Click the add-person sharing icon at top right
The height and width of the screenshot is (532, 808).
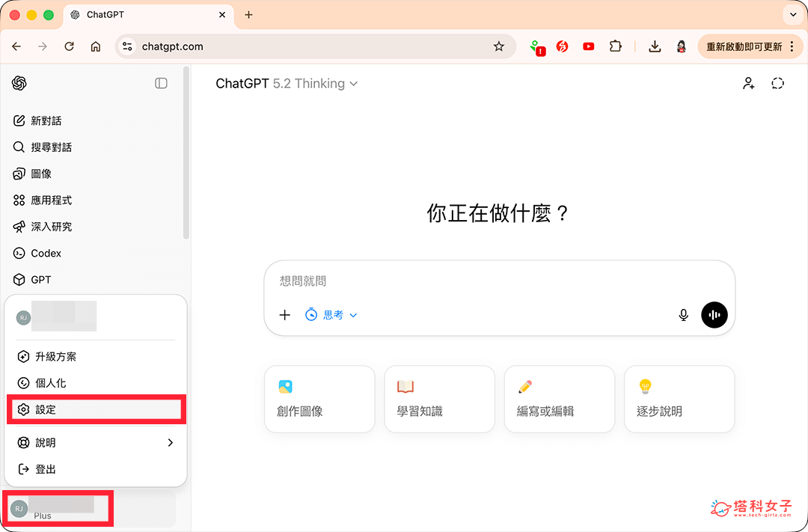point(748,83)
